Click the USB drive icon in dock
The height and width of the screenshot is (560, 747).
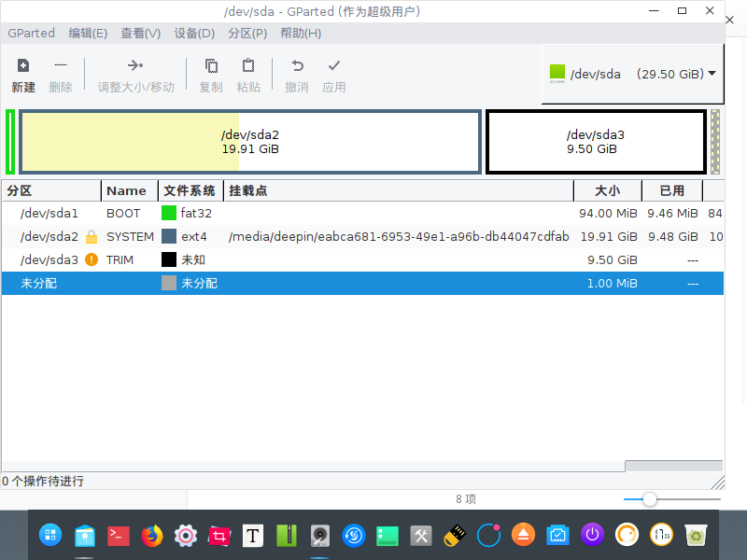455,536
